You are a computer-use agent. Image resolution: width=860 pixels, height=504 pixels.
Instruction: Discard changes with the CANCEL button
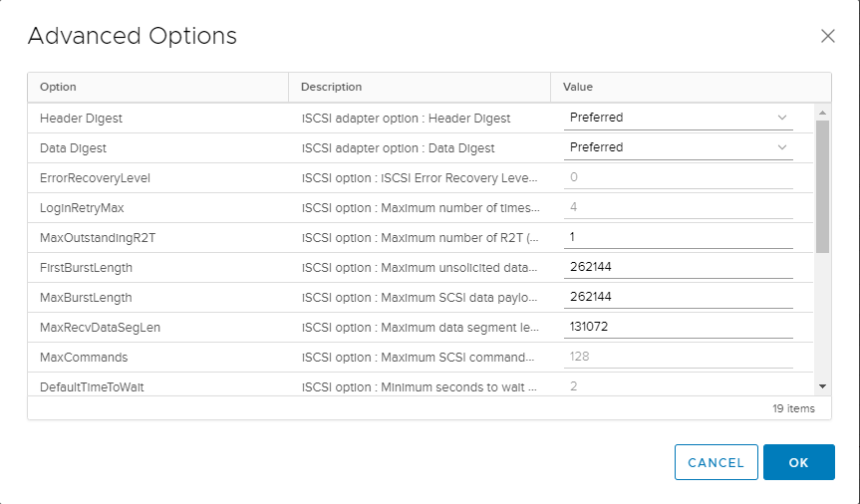(x=716, y=462)
